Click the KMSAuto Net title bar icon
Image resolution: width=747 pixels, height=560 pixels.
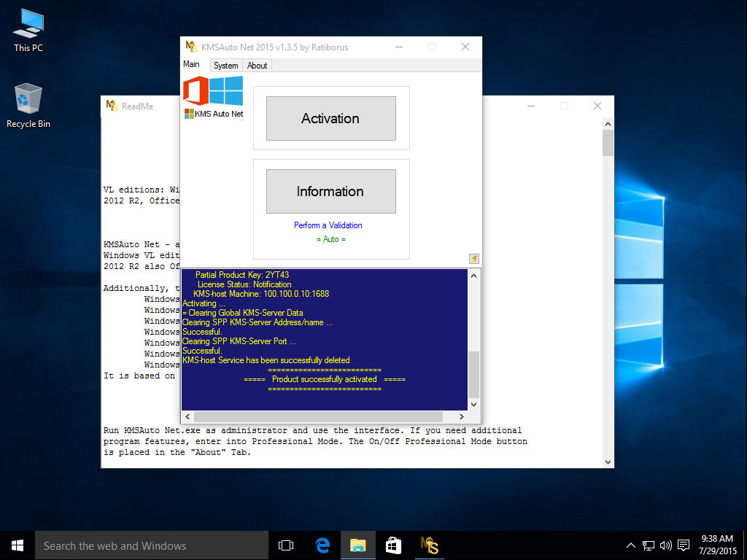pos(192,47)
